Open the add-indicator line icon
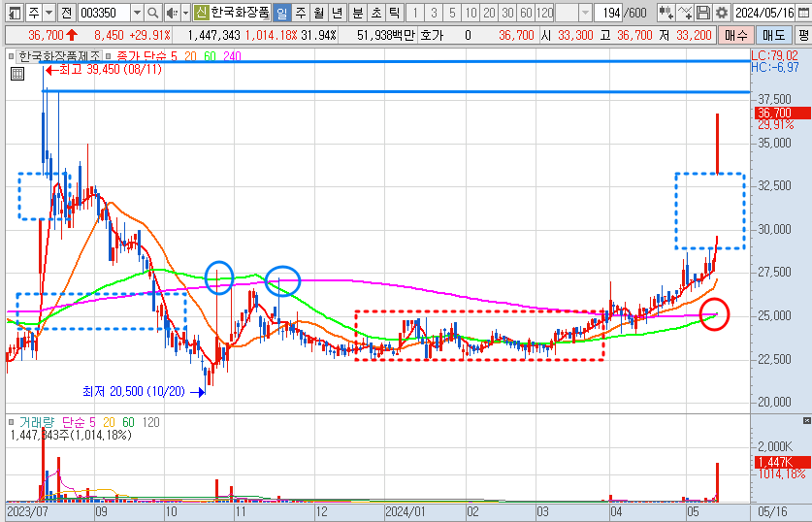Viewport: 812px width, 522px height. pyautogui.click(x=684, y=13)
